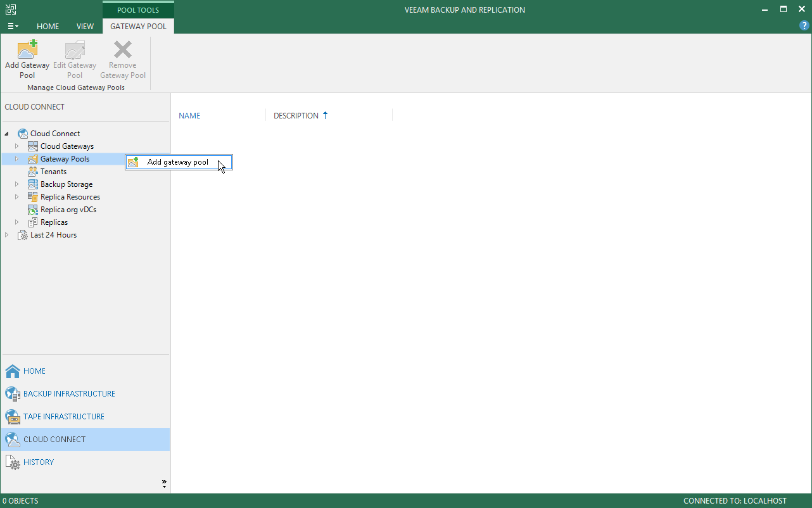812x508 pixels.
Task: Minimize the Veeam window
Action: coord(766,10)
